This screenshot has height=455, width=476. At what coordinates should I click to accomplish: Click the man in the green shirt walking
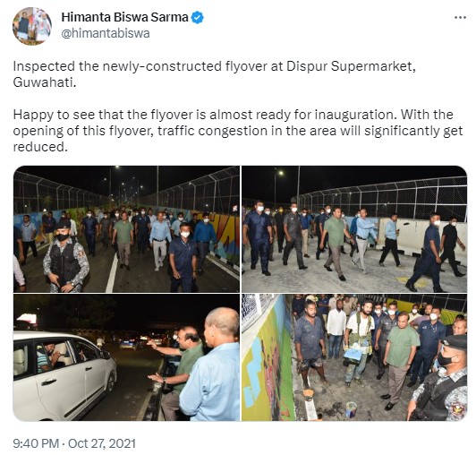(x=336, y=243)
